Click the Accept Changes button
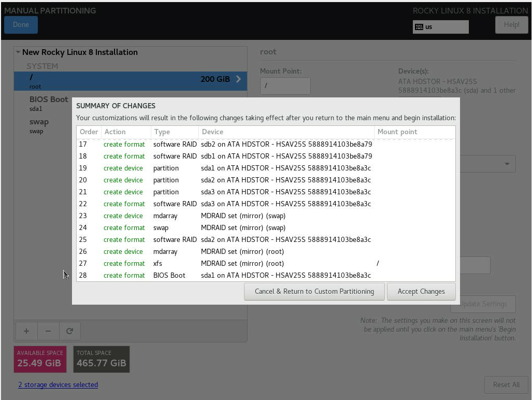 click(421, 291)
